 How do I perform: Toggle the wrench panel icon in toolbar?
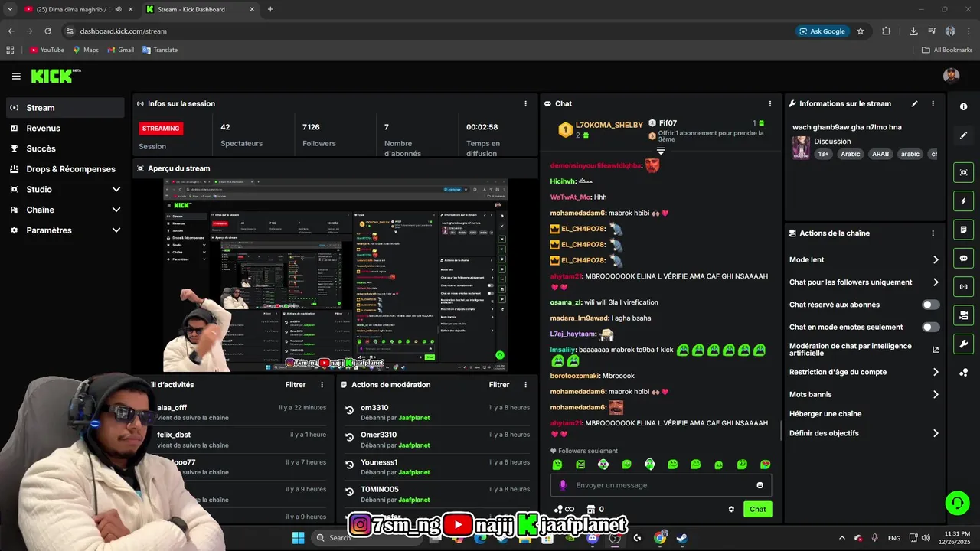tap(963, 344)
